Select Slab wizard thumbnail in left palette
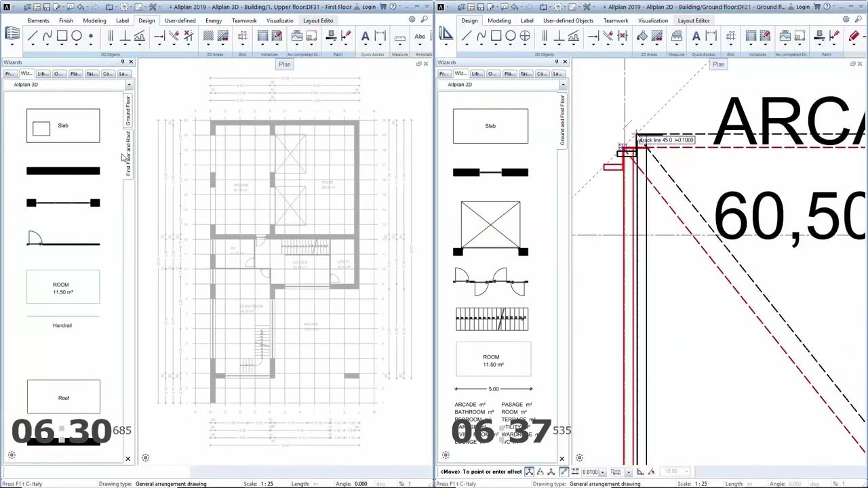 (x=63, y=125)
